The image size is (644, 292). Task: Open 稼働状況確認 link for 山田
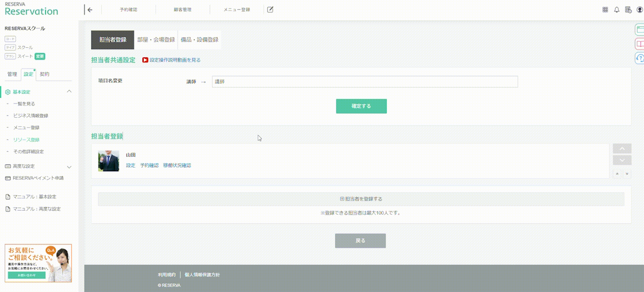coord(177,165)
